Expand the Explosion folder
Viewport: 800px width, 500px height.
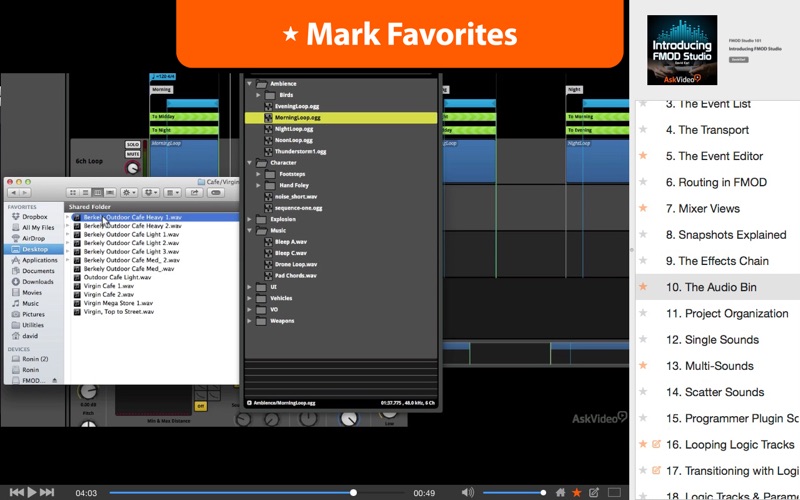[249, 219]
